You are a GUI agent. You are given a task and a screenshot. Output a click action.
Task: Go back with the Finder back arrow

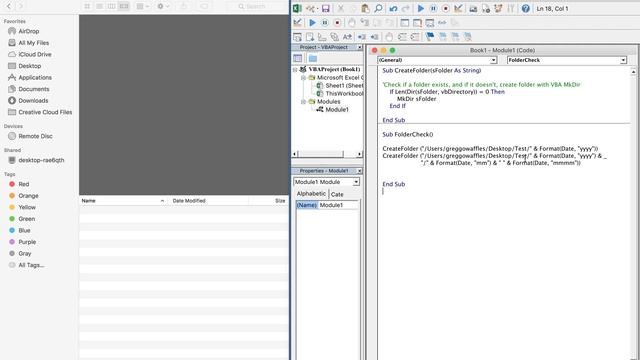click(x=9, y=6)
